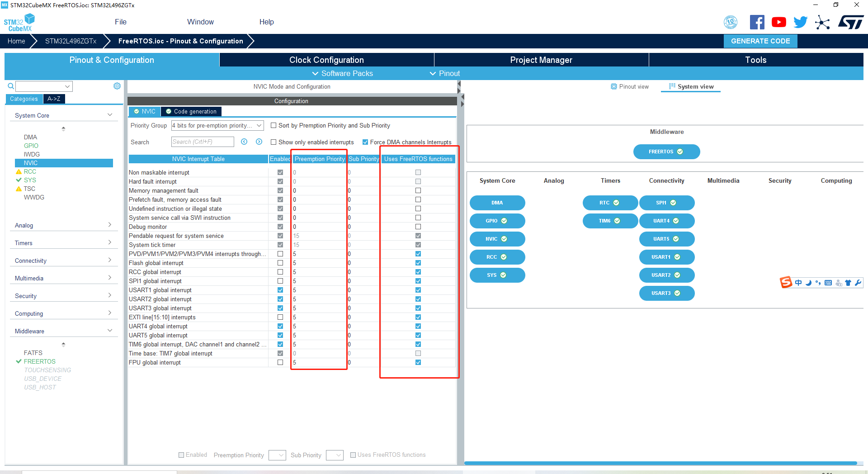868x474 pixels.
Task: Open the categories settings gear icon
Action: (117, 86)
